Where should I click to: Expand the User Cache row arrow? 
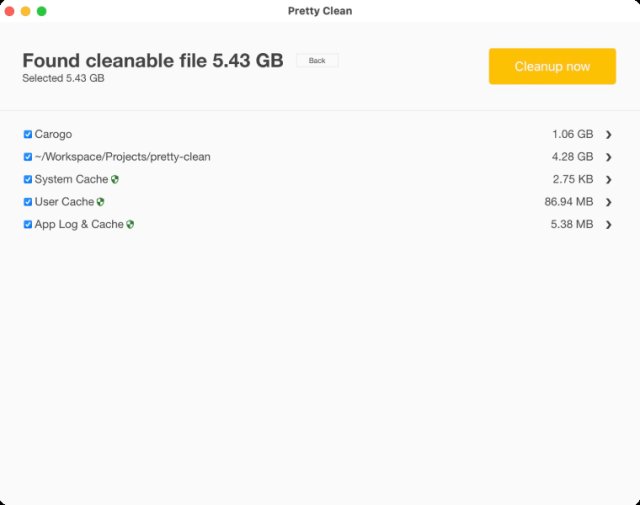click(608, 202)
